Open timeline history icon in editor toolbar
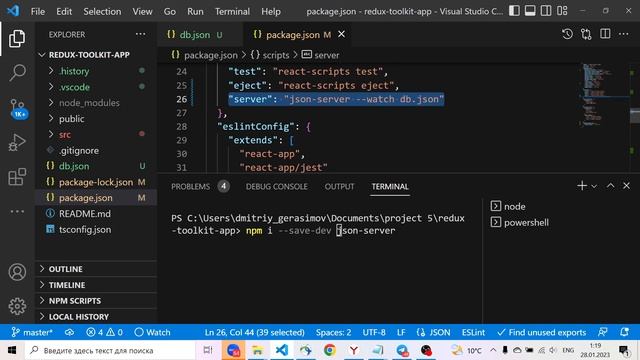 click(x=567, y=34)
